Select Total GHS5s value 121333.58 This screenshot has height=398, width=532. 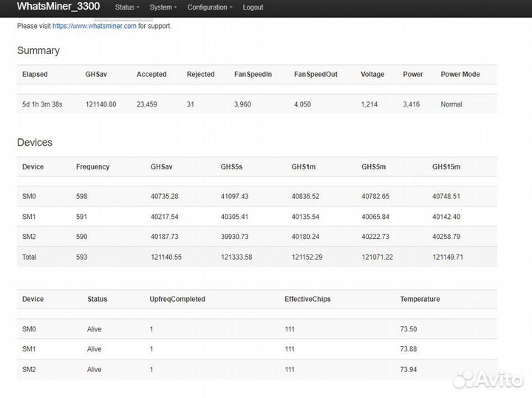coord(236,257)
